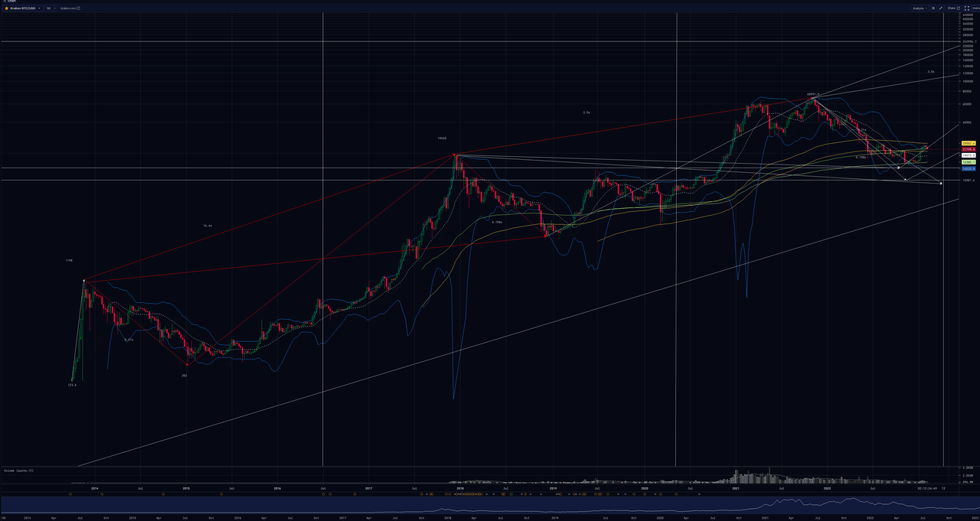Click the 2021 label on time axis

(x=736, y=487)
